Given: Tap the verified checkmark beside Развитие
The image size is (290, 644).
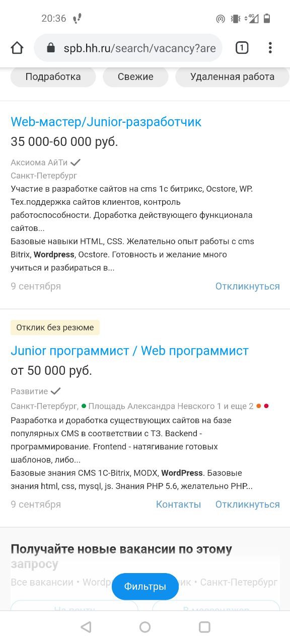Looking at the screenshot, I should pos(56,391).
